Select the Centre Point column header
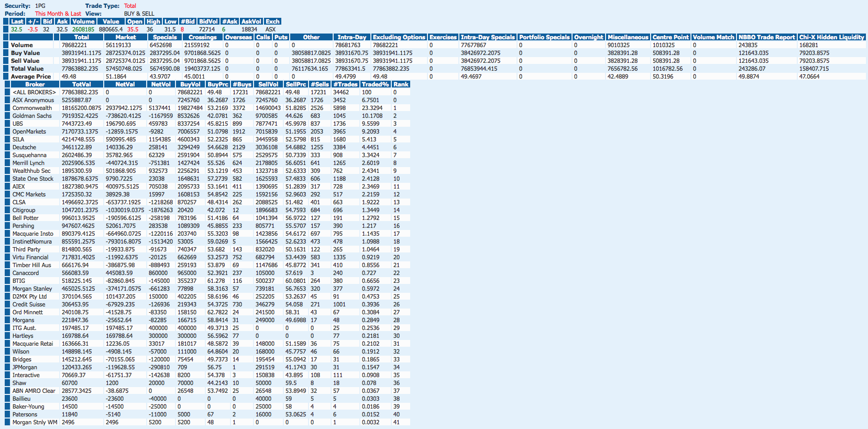 (671, 37)
